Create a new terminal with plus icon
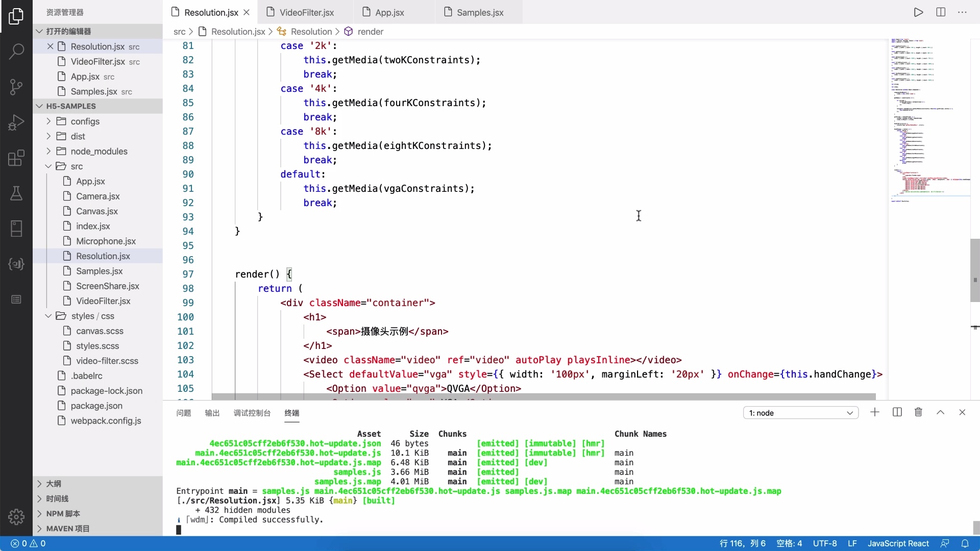The height and width of the screenshot is (551, 980). 875,412
